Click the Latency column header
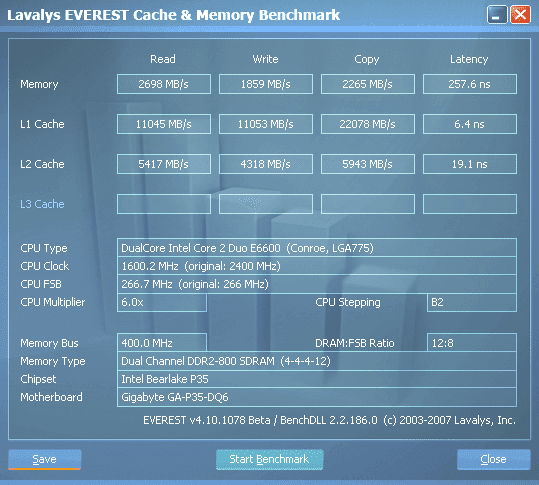Screen dimensions: 539x485 469,59
